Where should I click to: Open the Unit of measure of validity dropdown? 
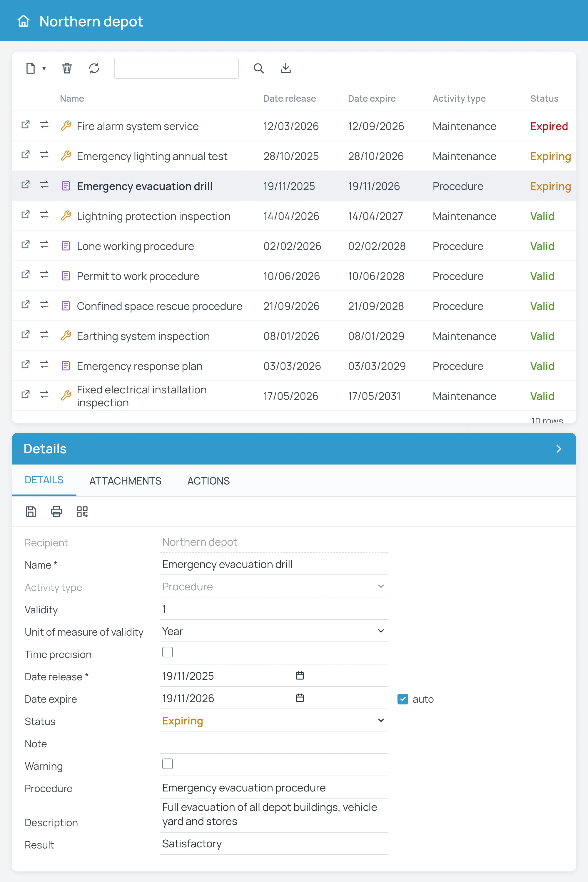tap(274, 631)
